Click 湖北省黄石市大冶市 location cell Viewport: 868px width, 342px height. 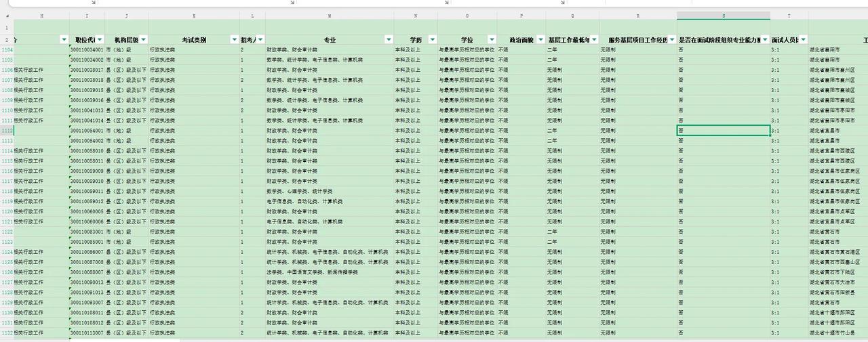coord(838,282)
